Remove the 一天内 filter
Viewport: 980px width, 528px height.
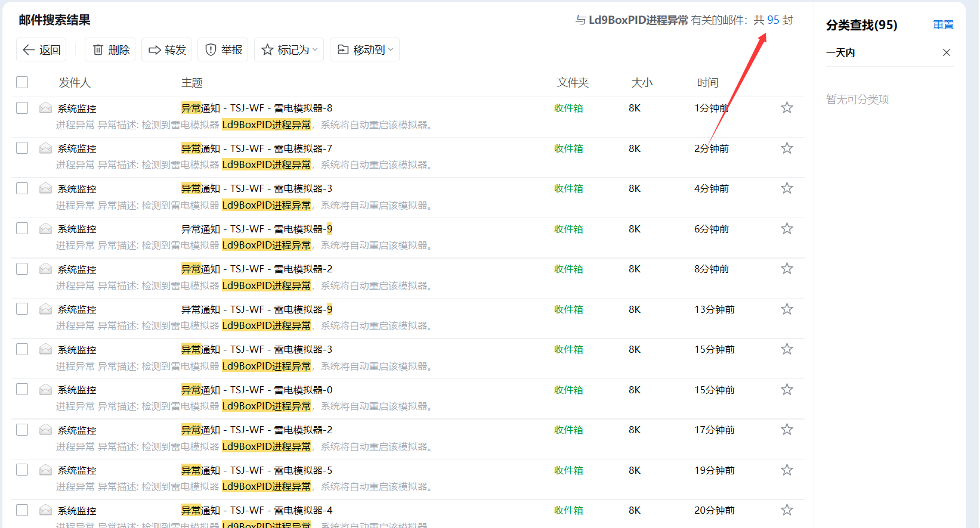(x=946, y=52)
